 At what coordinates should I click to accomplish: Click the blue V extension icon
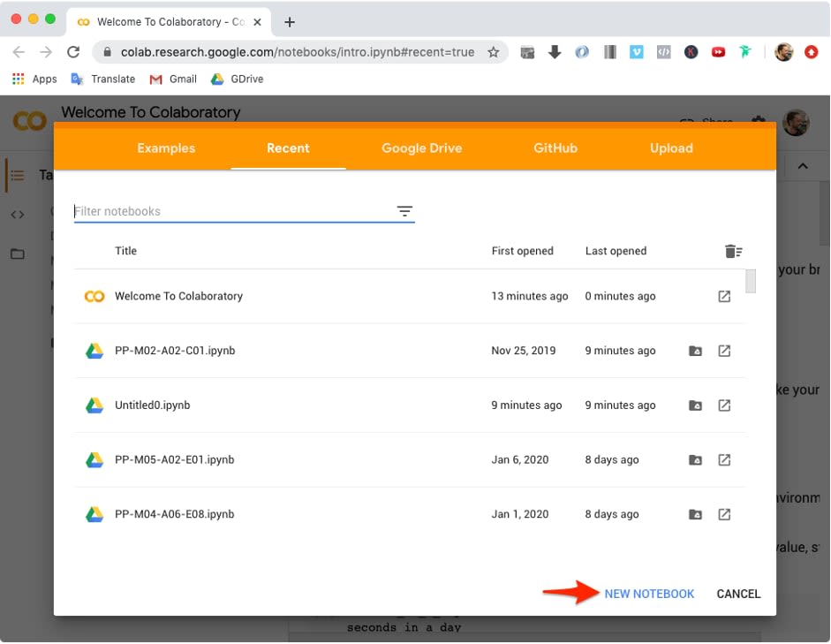coord(636,52)
